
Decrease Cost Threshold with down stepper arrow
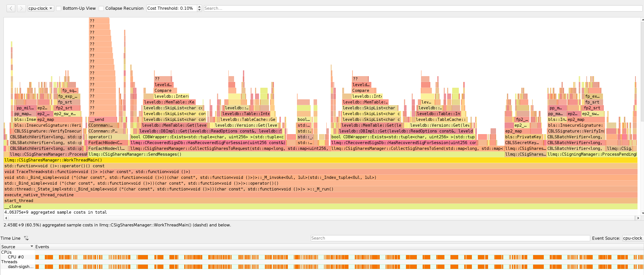(199, 10)
